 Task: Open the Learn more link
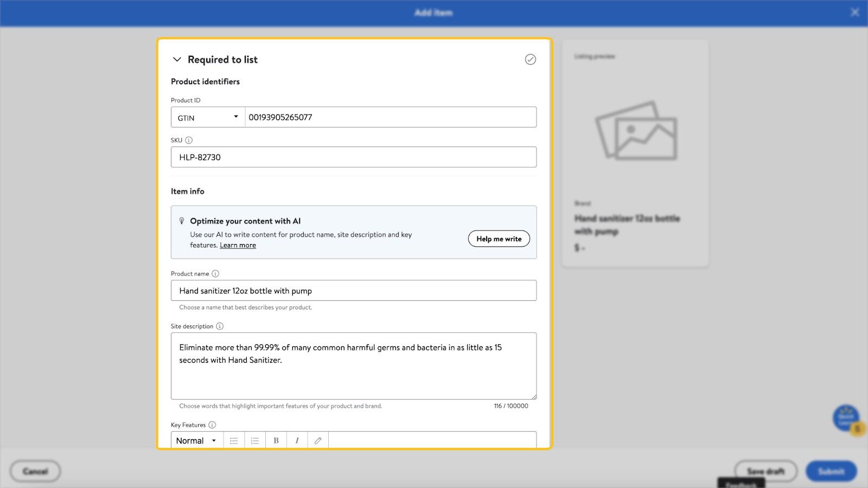pos(238,245)
